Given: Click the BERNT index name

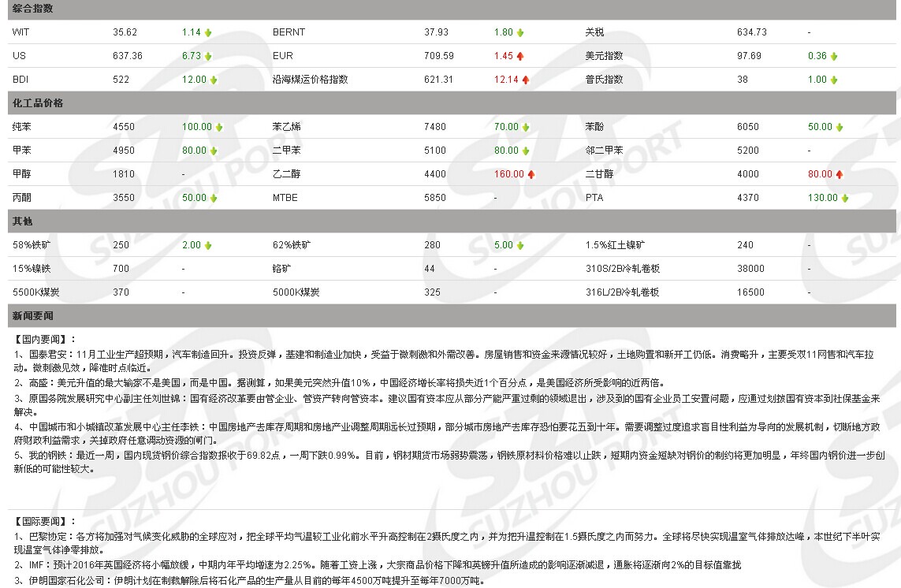Looking at the screenshot, I should [289, 32].
